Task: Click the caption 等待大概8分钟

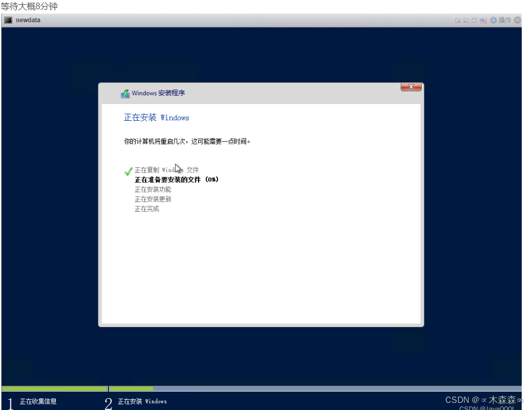Action: [x=29, y=6]
